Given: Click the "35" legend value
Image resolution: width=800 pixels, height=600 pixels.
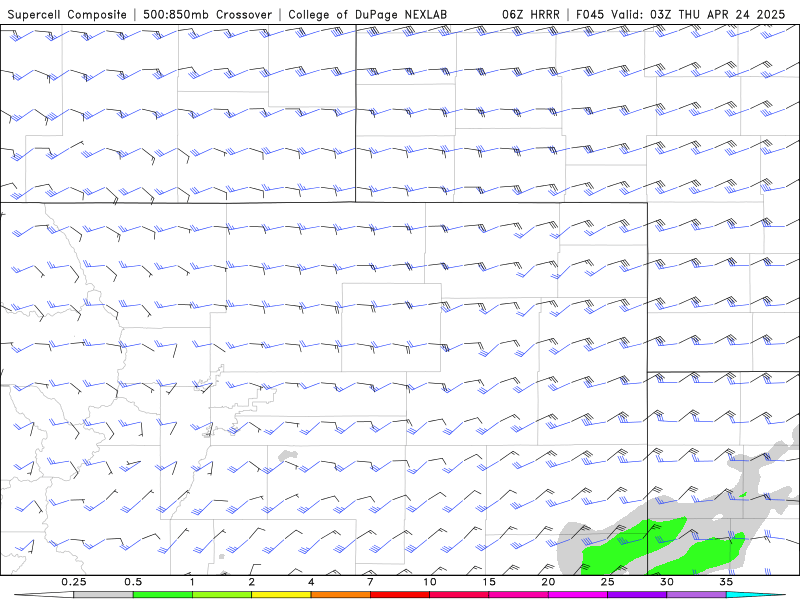Looking at the screenshot, I should [726, 582].
